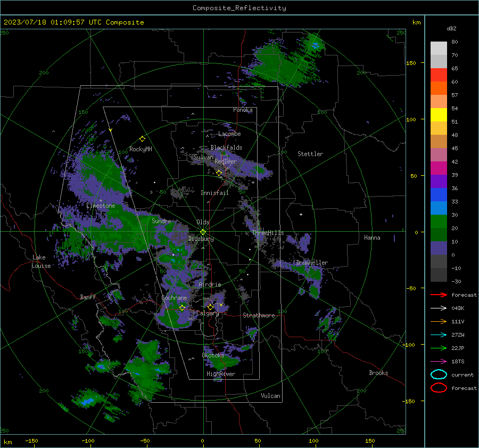This screenshot has width=479, height=448.
Task: Click the ThreeHills city label
Action: pos(268,233)
